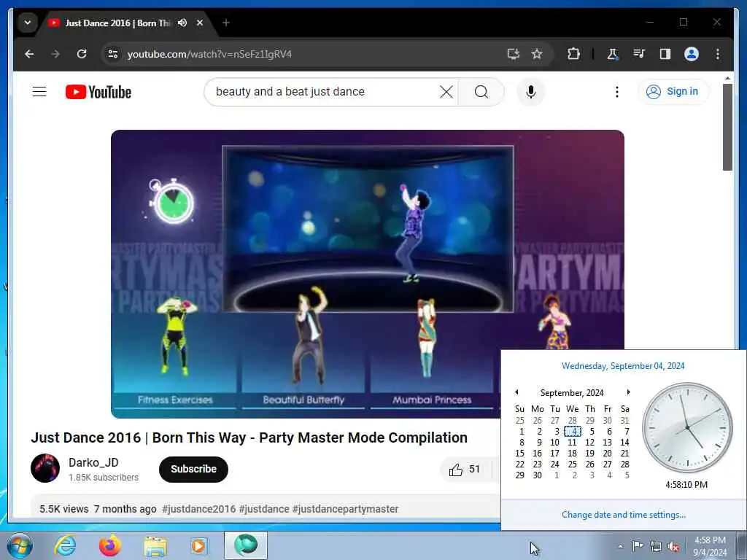Reload the YouTube page
This screenshot has height=560, width=747.
coord(82,54)
